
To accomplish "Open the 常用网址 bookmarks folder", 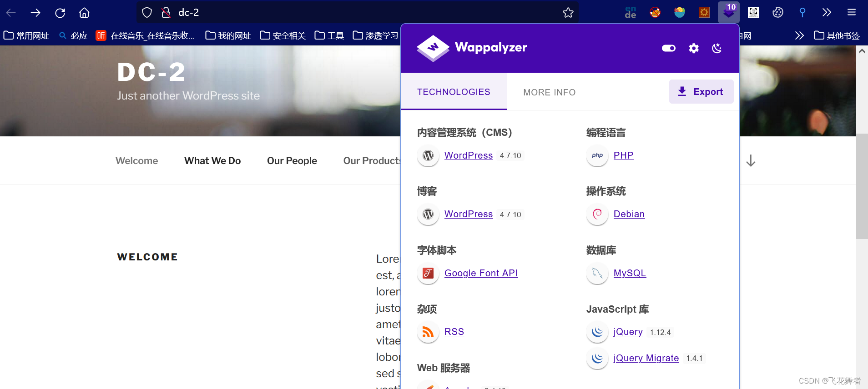I will click(x=26, y=35).
